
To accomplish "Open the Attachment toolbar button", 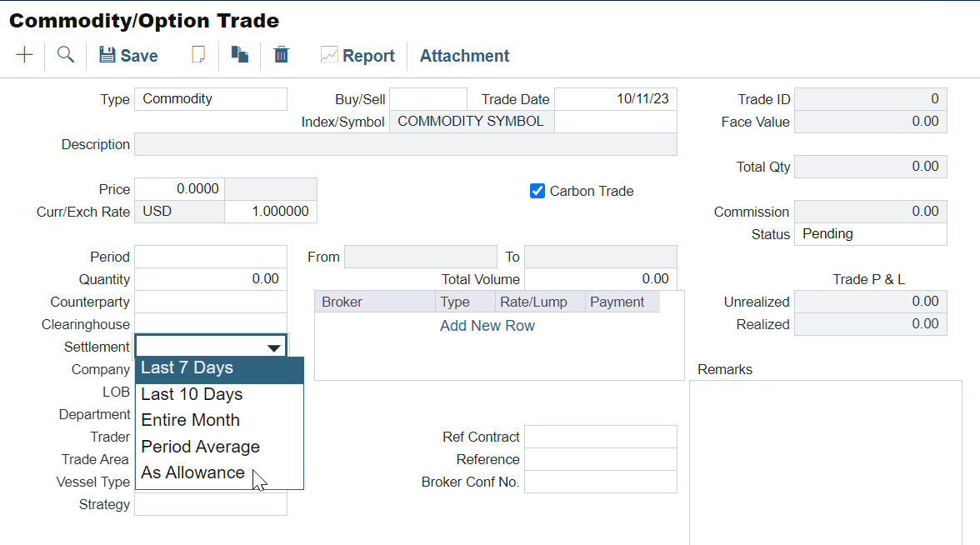I will point(464,56).
